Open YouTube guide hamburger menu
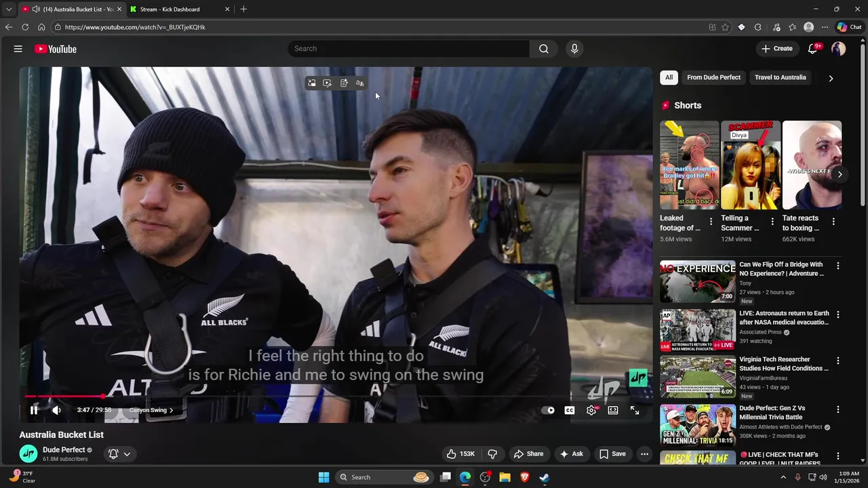The height and width of the screenshot is (488, 868). [x=18, y=49]
